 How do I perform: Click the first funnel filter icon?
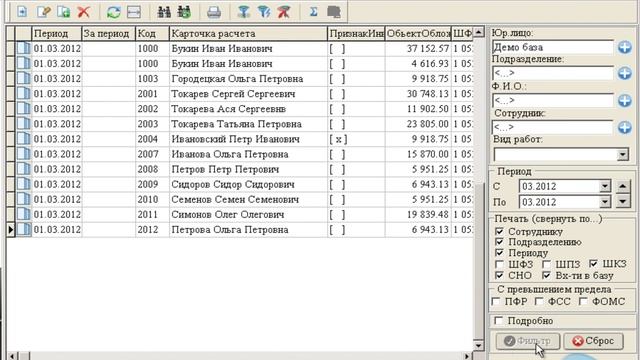click(x=244, y=12)
